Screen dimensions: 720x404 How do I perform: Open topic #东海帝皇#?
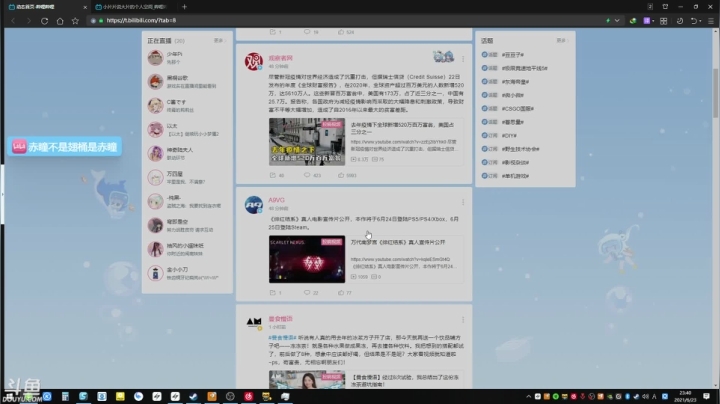click(515, 82)
